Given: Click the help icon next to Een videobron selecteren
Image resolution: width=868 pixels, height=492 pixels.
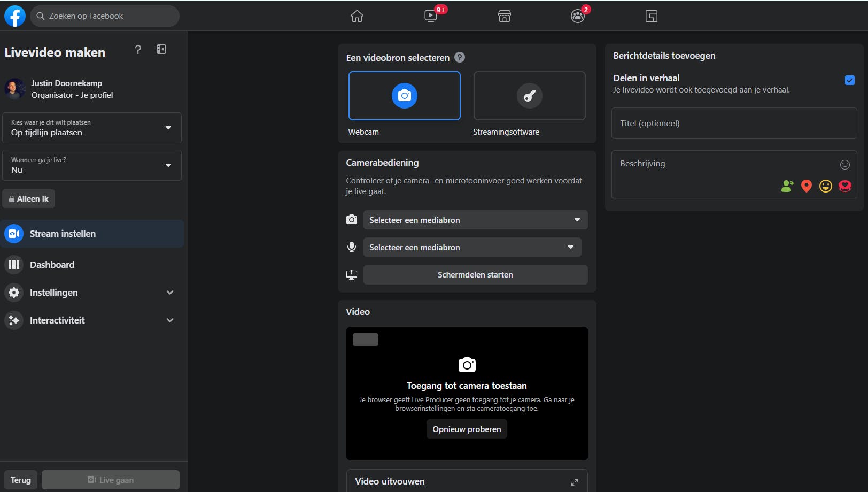Looking at the screenshot, I should coord(460,57).
